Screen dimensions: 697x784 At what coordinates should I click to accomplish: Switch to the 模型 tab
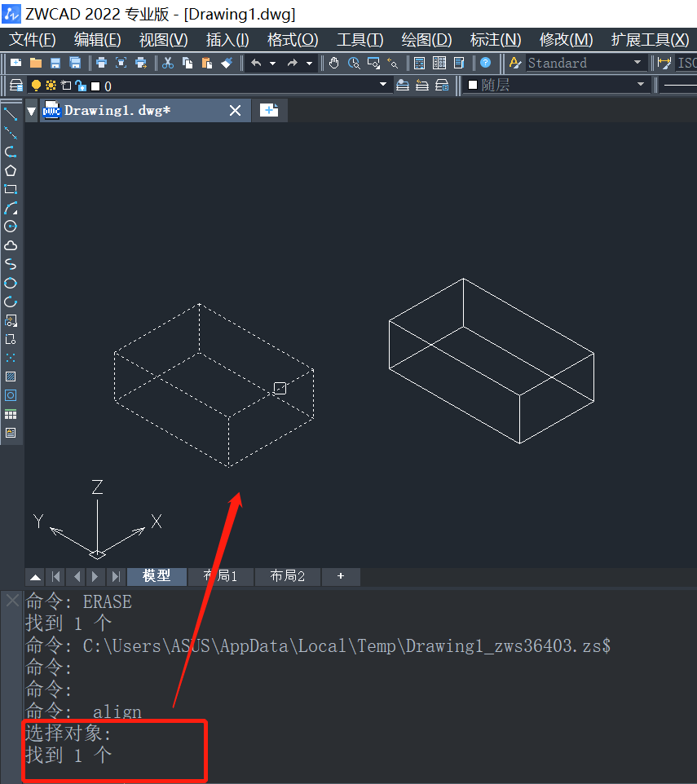[157, 576]
